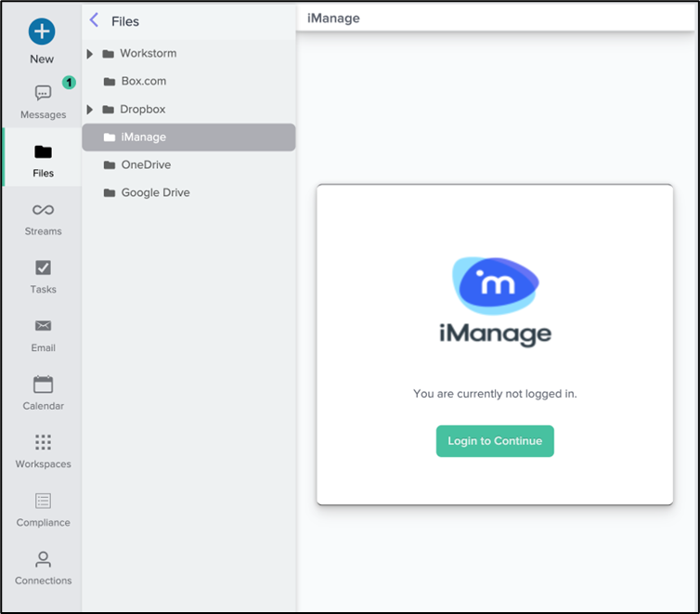Click the New label under plus button
The width and height of the screenshot is (700, 614).
coord(42,59)
